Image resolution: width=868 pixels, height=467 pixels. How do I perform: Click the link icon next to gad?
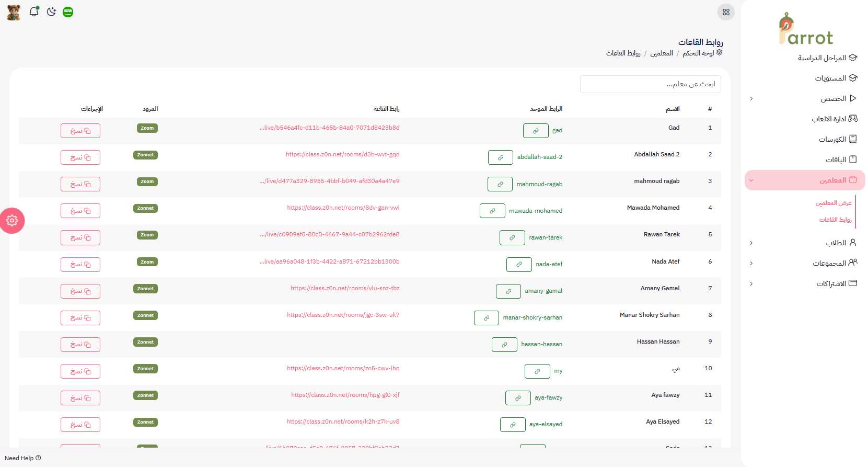[536, 131]
